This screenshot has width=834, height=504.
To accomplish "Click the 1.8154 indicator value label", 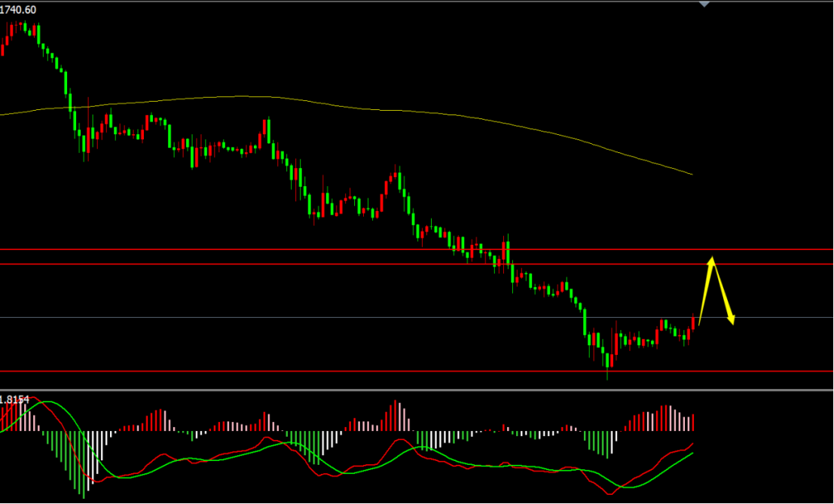I will coord(14,399).
